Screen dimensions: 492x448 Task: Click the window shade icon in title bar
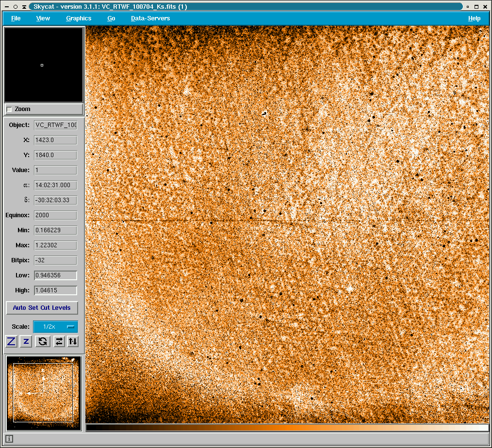click(x=24, y=7)
